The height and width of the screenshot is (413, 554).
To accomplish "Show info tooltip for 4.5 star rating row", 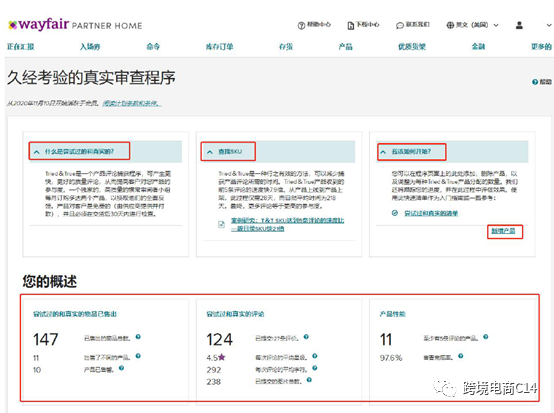I will [x=314, y=356].
